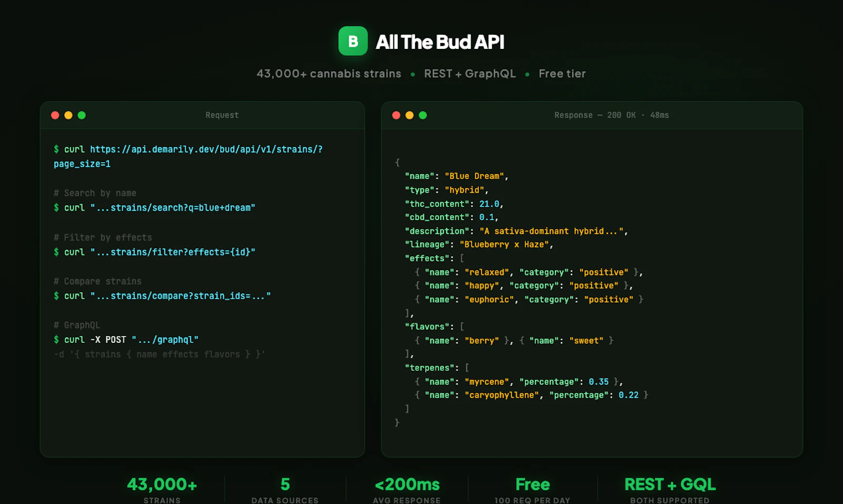Click the Request window title
Image resolution: width=843 pixels, height=504 pixels.
tap(222, 115)
